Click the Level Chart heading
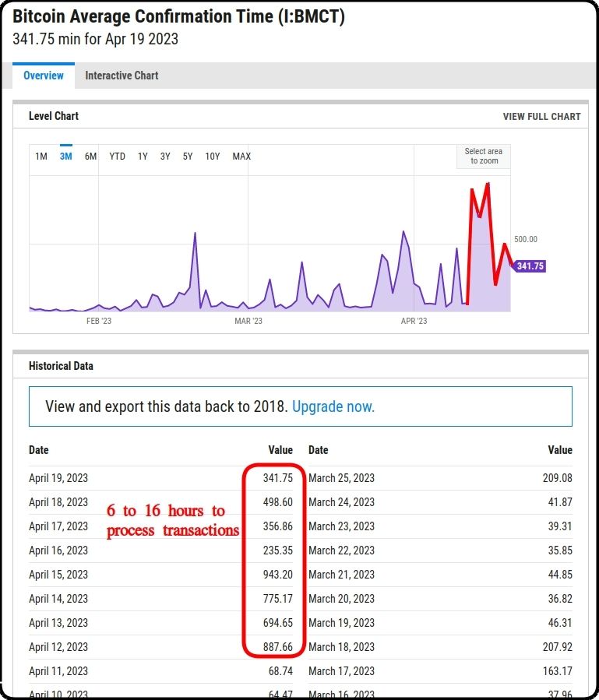599x700 pixels. click(x=54, y=116)
